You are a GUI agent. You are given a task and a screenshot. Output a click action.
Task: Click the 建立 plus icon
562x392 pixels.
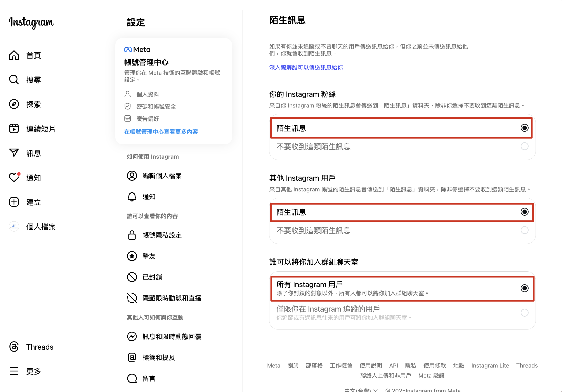click(14, 202)
